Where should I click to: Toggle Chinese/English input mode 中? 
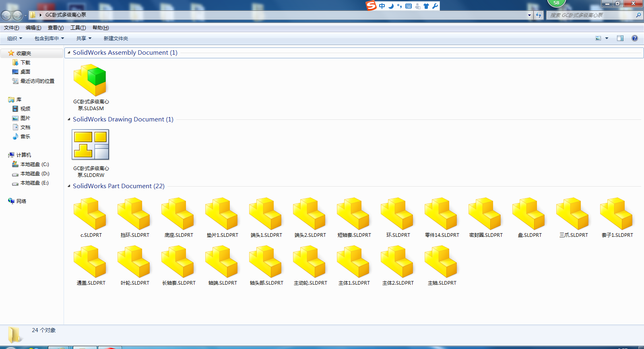click(x=382, y=6)
